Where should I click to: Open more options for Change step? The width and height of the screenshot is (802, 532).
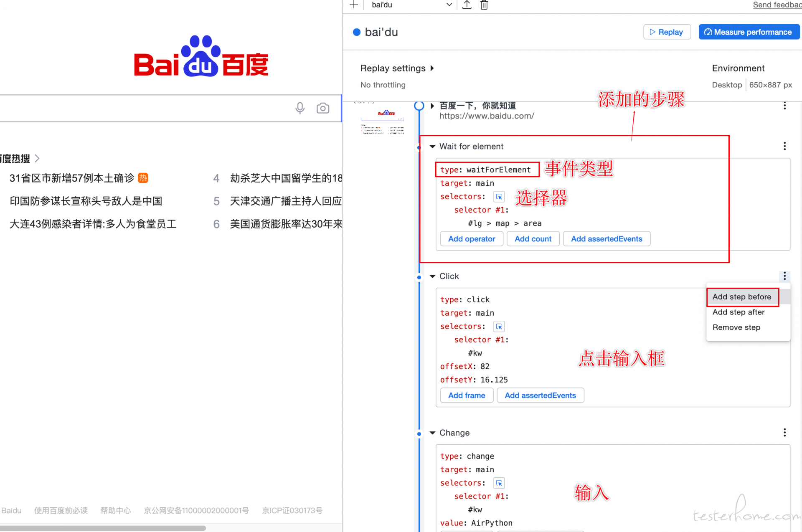pos(784,433)
